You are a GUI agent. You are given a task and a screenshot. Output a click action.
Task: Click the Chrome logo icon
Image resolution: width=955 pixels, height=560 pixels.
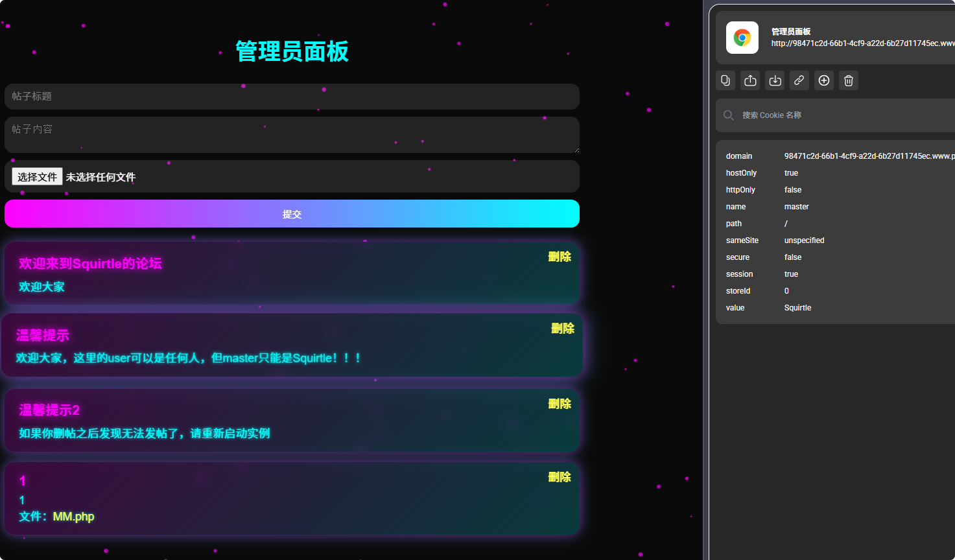click(742, 38)
